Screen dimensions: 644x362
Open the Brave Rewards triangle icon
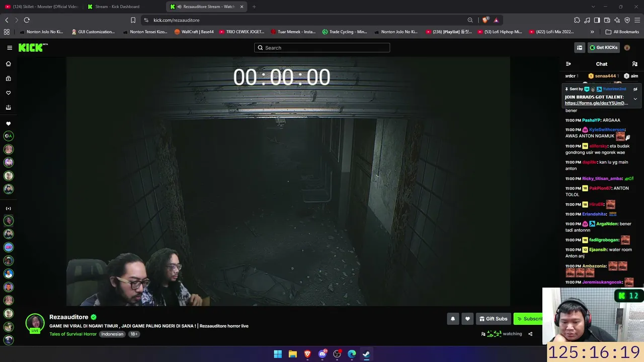(x=496, y=20)
